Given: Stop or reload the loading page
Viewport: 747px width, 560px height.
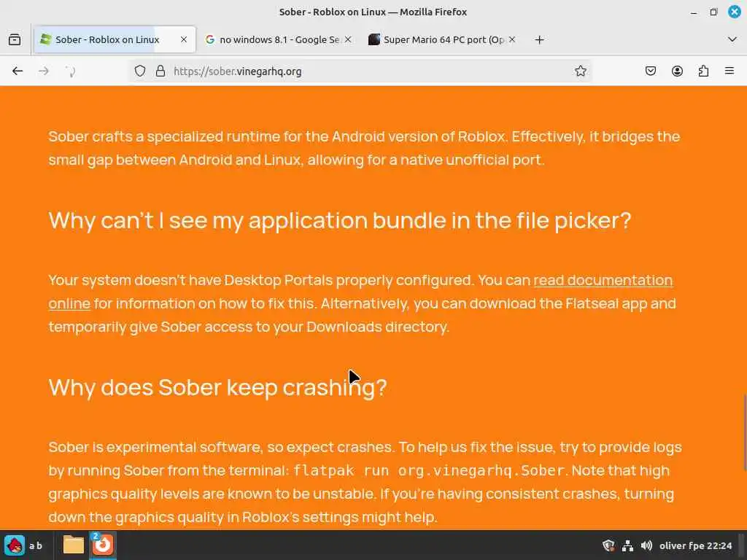Looking at the screenshot, I should [70, 71].
